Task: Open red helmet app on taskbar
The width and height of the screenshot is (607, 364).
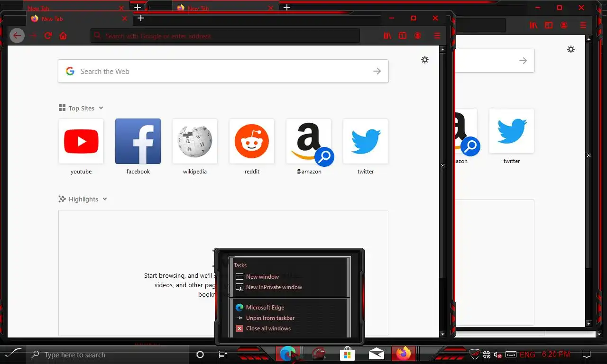Action: 318,354
